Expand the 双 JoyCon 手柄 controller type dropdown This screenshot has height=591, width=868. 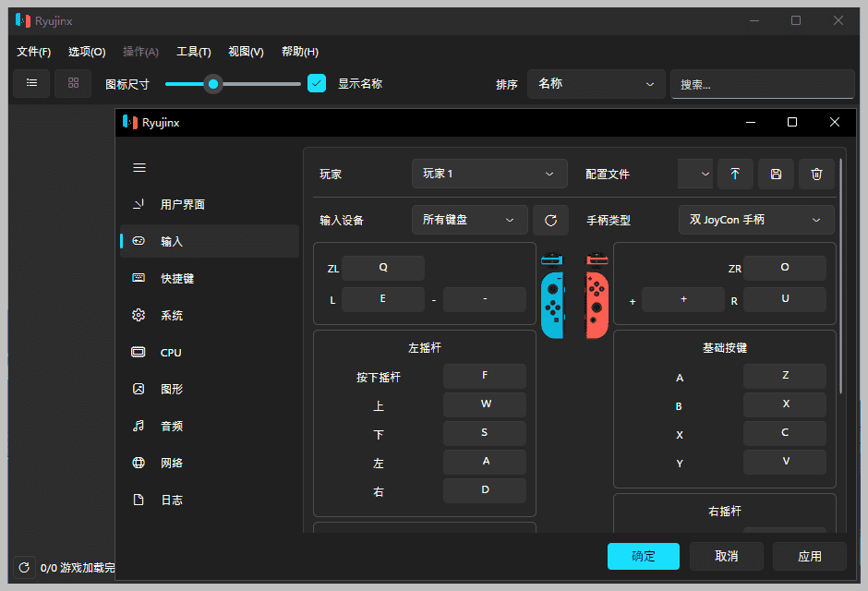pyautogui.click(x=756, y=221)
